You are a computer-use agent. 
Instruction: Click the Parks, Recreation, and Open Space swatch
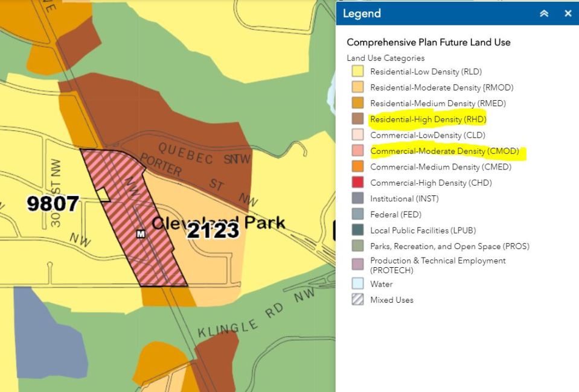pos(357,246)
